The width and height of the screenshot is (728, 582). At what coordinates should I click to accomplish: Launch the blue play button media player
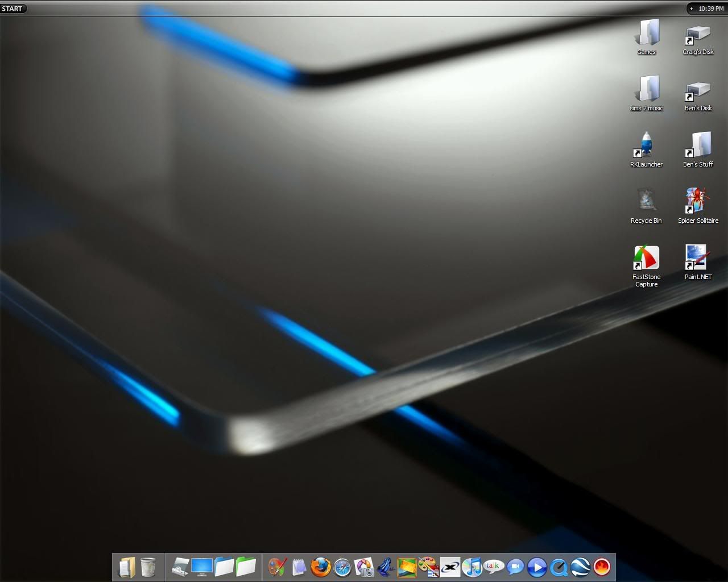coord(537,567)
